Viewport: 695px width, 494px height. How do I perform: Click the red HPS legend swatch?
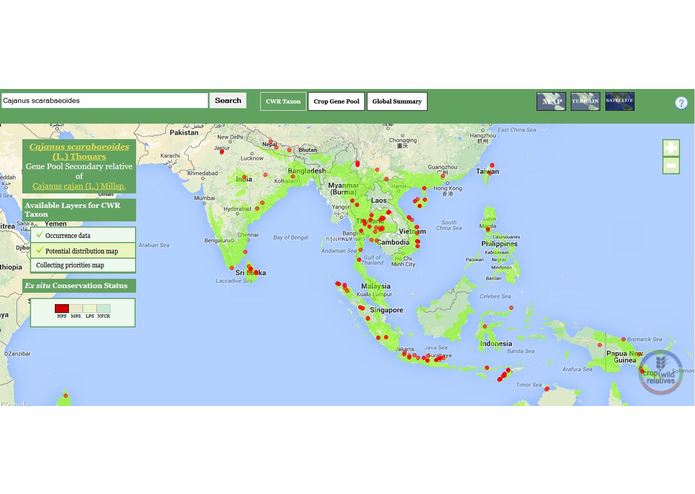pyautogui.click(x=62, y=308)
